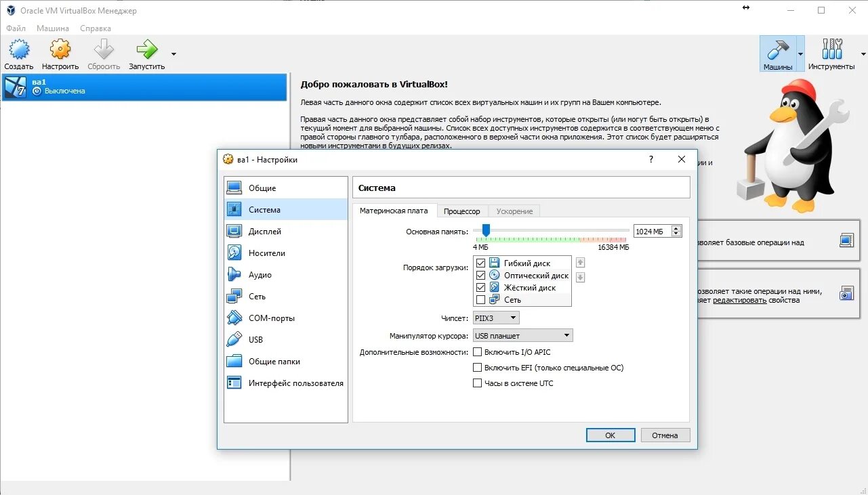Expand the arrow next to Машины
The image size is (868, 495).
click(800, 54)
